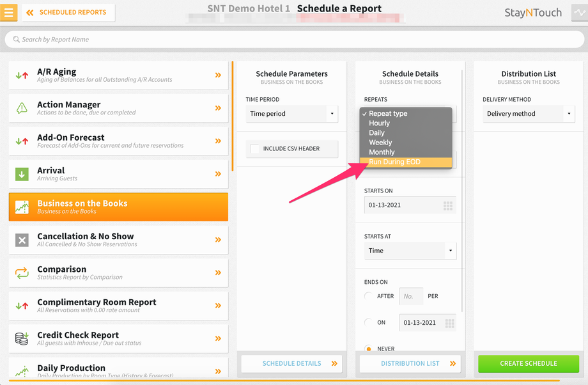Open the Starts On calendar icon
The width and height of the screenshot is (588, 385).
coord(448,205)
